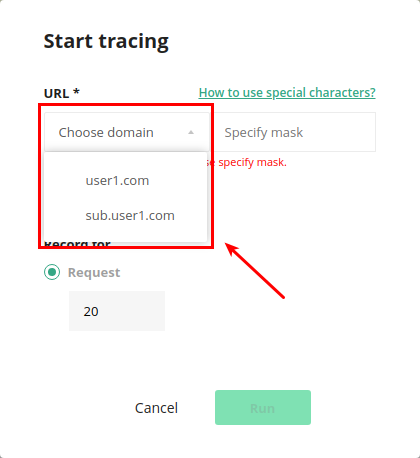Open the "How to use special characters?" link
The height and width of the screenshot is (458, 420).
tap(287, 93)
